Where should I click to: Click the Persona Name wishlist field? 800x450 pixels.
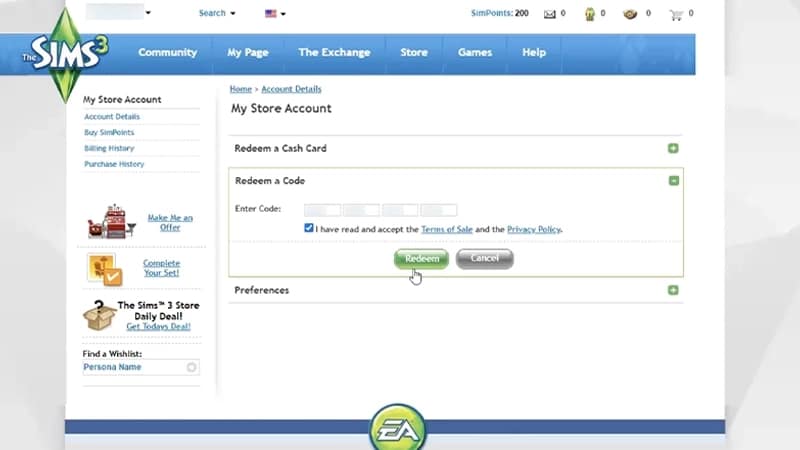point(141,367)
